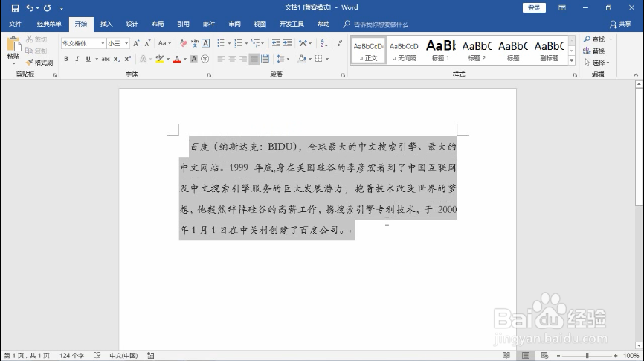This screenshot has width=644, height=361.
Task: Justify the paragraph text
Action: tap(254, 59)
